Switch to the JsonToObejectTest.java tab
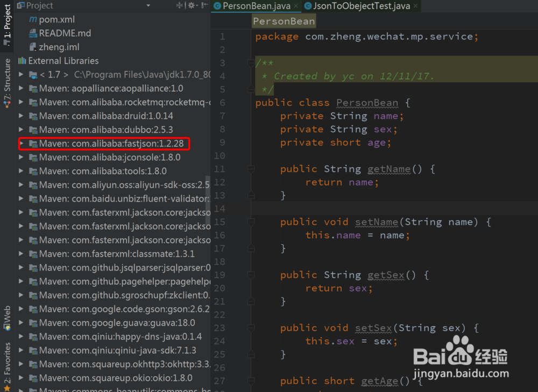This screenshot has width=538, height=392. click(x=362, y=6)
